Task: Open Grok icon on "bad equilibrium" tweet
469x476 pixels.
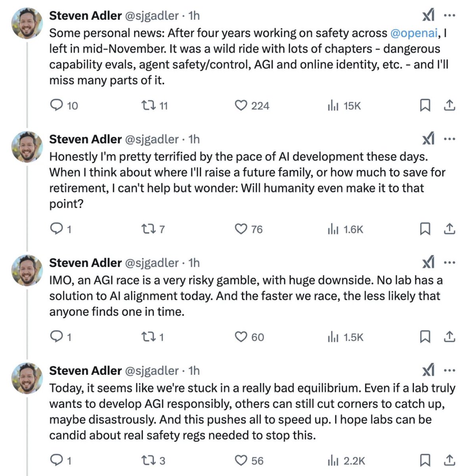Action: point(428,370)
